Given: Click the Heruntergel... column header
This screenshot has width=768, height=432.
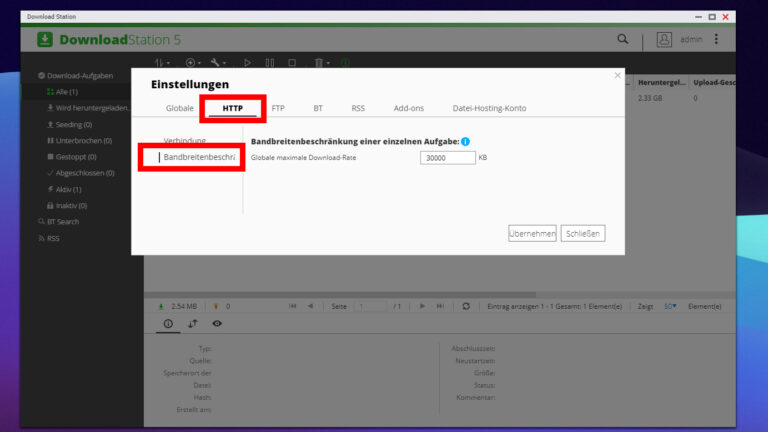Looking at the screenshot, I should click(661, 82).
